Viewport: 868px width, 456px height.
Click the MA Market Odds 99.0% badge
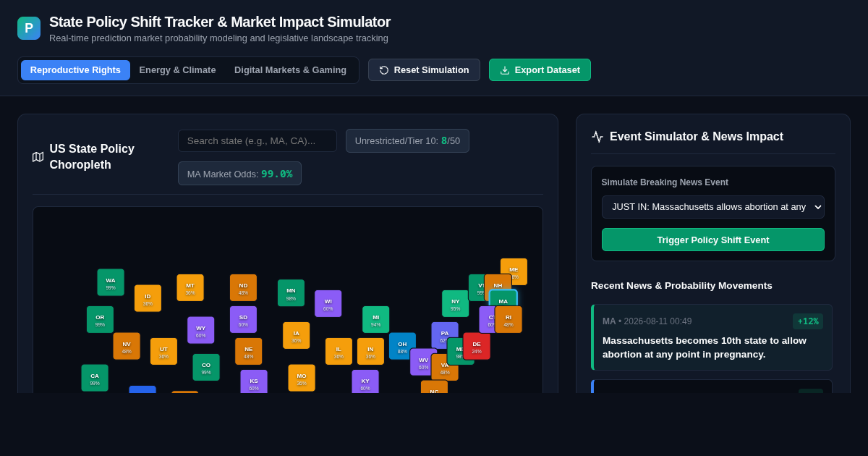239,174
